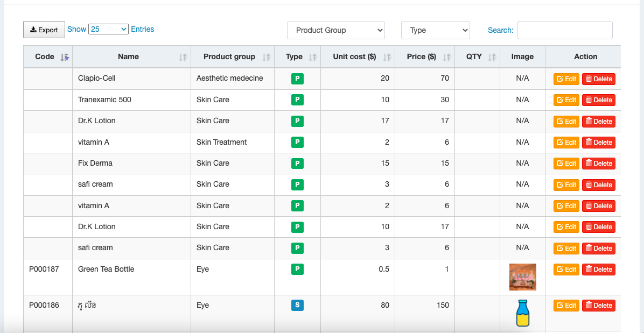Sort by Unit cost column arrows

[387, 58]
